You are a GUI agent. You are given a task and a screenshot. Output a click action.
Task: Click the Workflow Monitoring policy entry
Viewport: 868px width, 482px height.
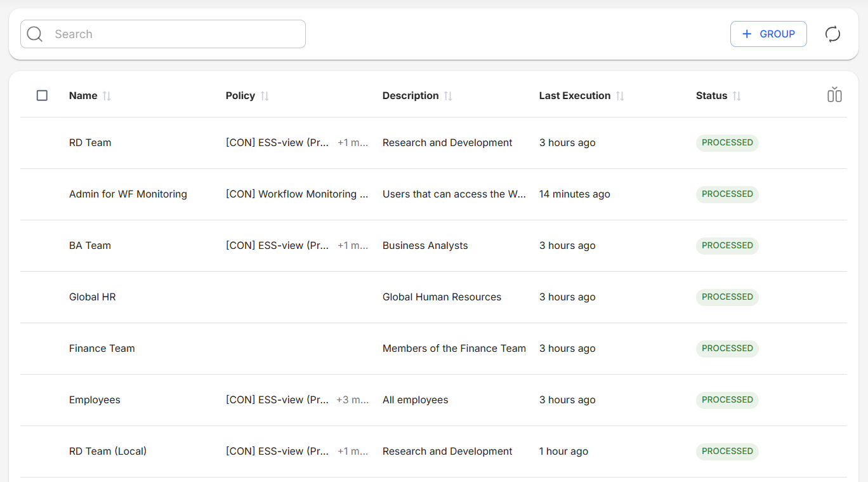point(296,194)
